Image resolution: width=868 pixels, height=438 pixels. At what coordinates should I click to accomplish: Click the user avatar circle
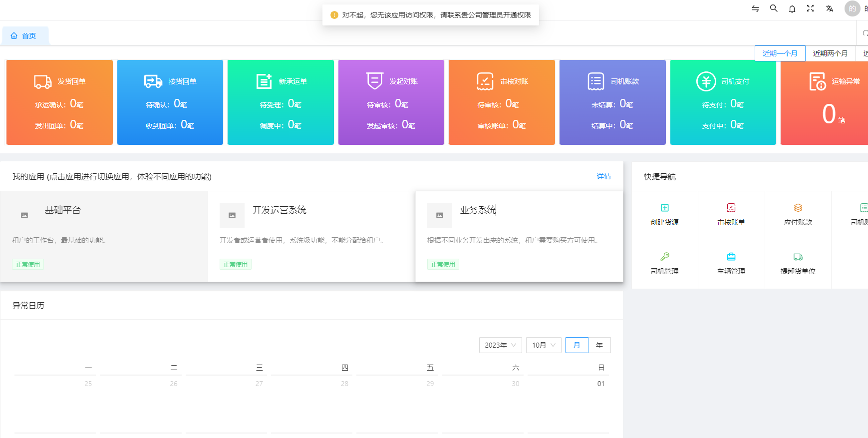853,8
